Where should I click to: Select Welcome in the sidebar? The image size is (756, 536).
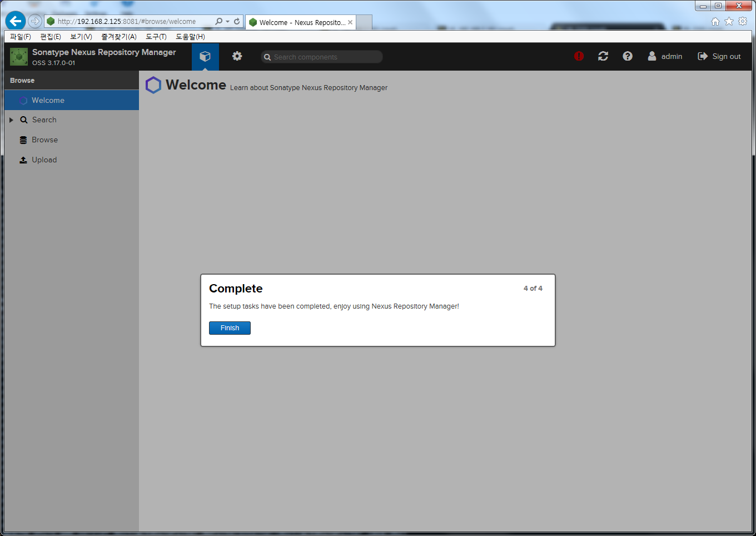pyautogui.click(x=72, y=100)
